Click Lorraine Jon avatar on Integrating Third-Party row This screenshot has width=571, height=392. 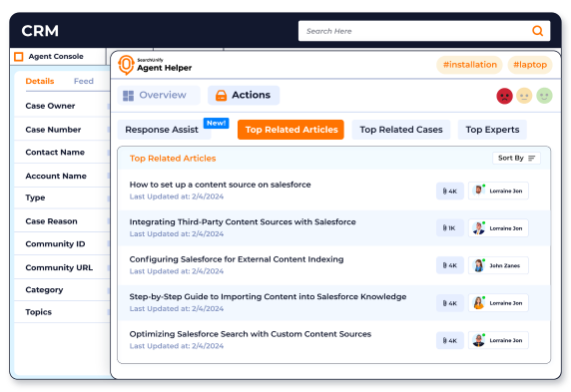pyautogui.click(x=478, y=228)
